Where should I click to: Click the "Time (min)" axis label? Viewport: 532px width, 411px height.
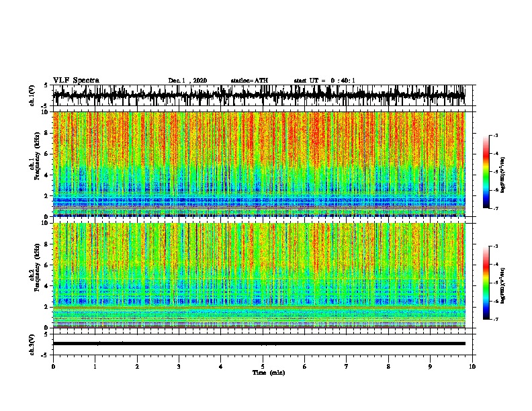pyautogui.click(x=269, y=373)
